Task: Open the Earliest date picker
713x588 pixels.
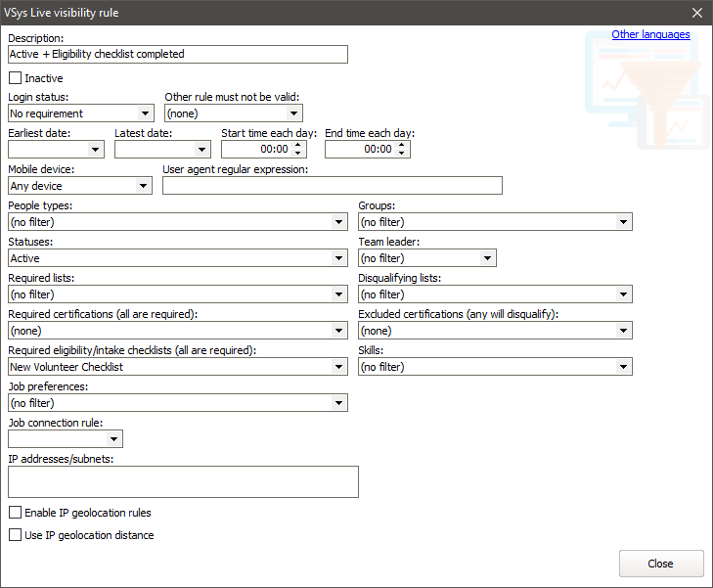Action: (x=96, y=150)
